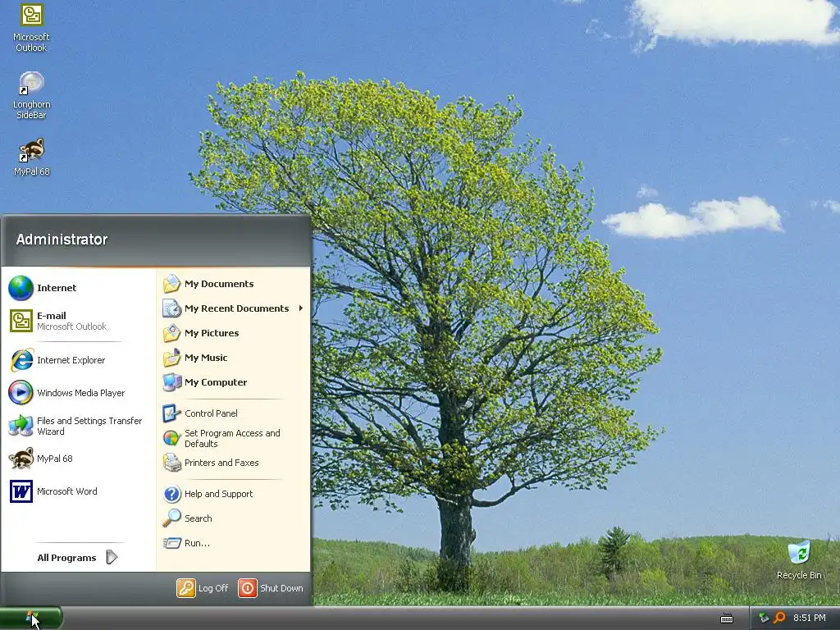Expand All Programs arrow
The width and height of the screenshot is (840, 630).
(112, 557)
